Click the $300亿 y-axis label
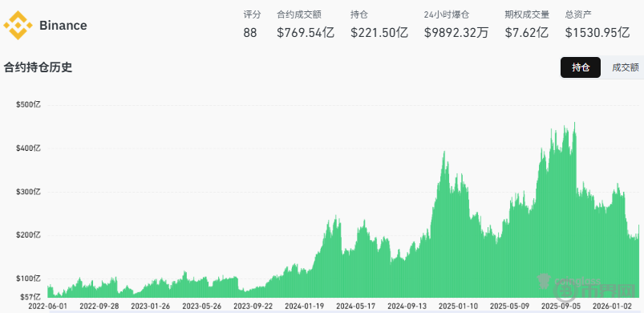The height and width of the screenshot is (313, 644). click(x=28, y=192)
